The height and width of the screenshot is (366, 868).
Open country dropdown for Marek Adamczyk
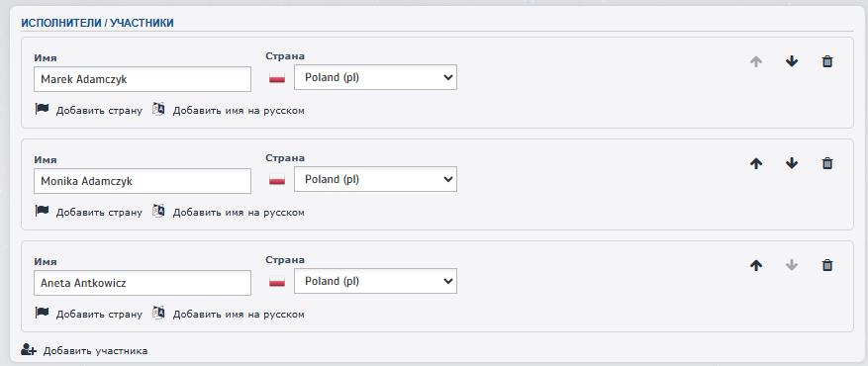tap(375, 77)
